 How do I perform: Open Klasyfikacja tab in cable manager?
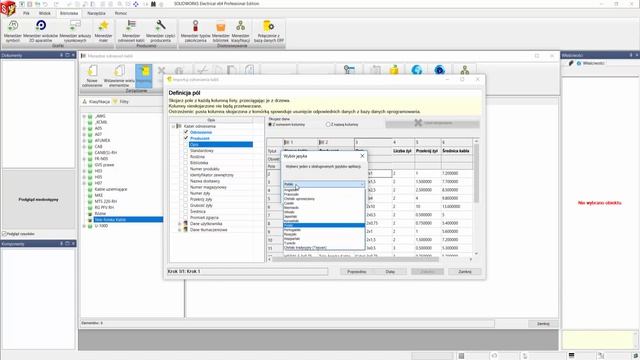click(x=96, y=102)
